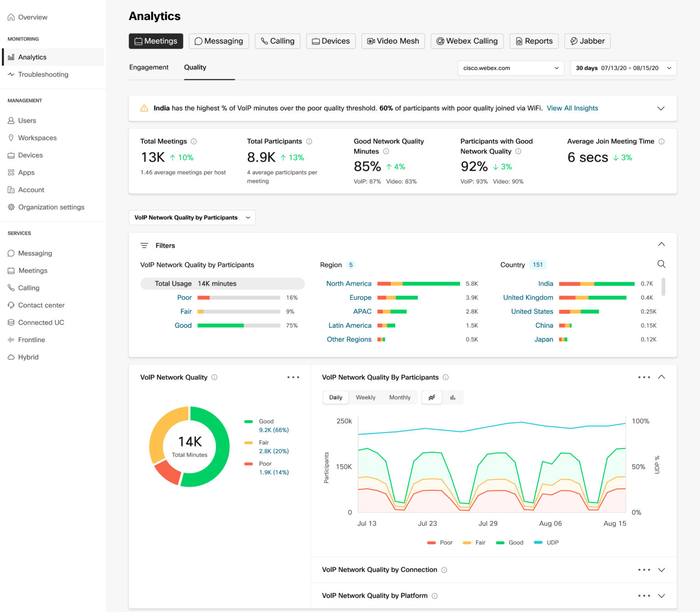This screenshot has height=612, width=700.
Task: Open the Troubleshooting page in sidebar
Action: point(43,74)
